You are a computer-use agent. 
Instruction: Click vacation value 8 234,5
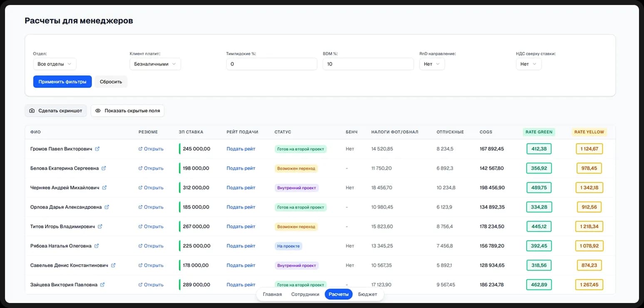pyautogui.click(x=445, y=149)
